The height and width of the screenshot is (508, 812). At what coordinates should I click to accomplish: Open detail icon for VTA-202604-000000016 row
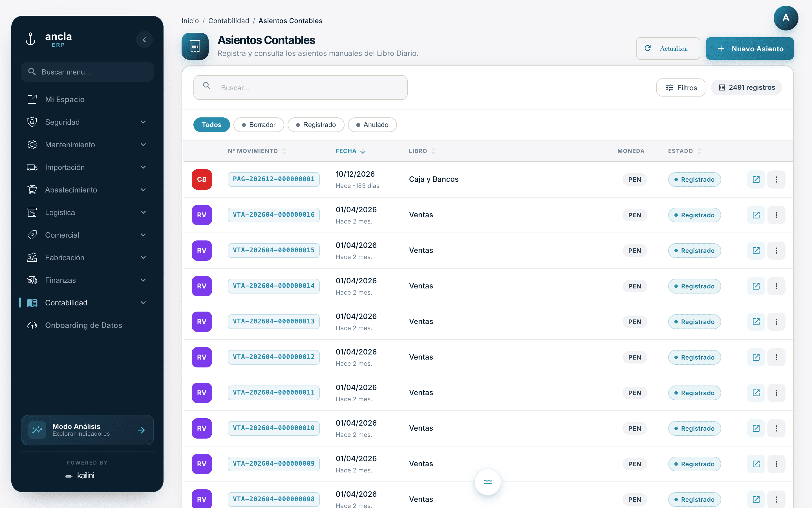click(756, 215)
